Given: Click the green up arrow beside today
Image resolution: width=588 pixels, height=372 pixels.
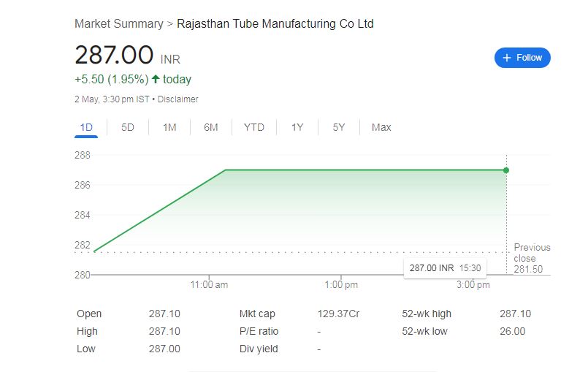Looking at the screenshot, I should point(156,79).
